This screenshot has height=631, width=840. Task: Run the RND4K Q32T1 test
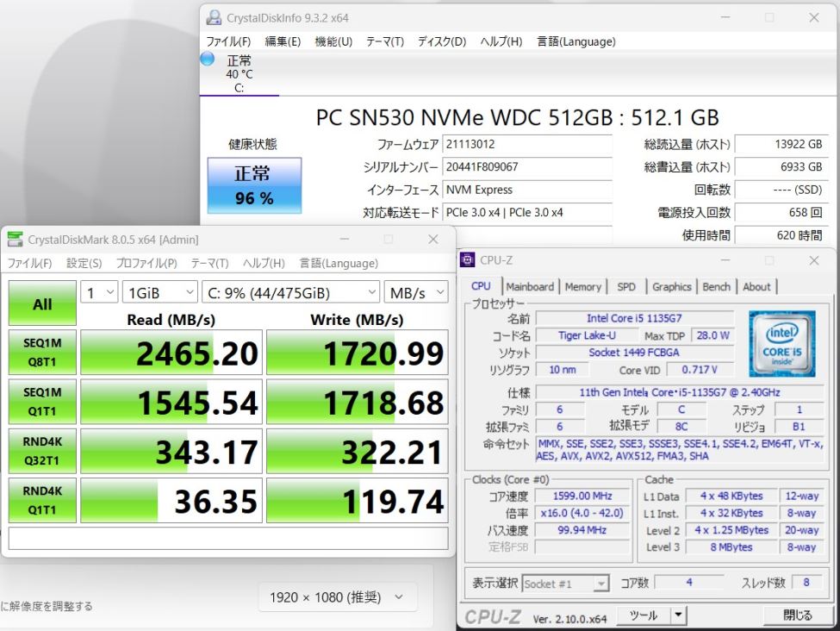pos(41,450)
